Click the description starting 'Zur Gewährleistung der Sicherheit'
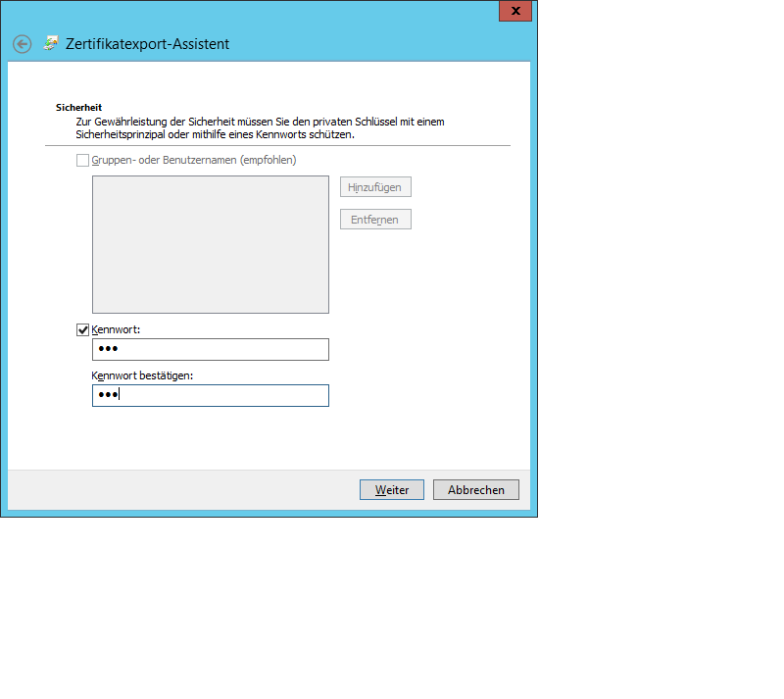784x699 pixels. 260,128
